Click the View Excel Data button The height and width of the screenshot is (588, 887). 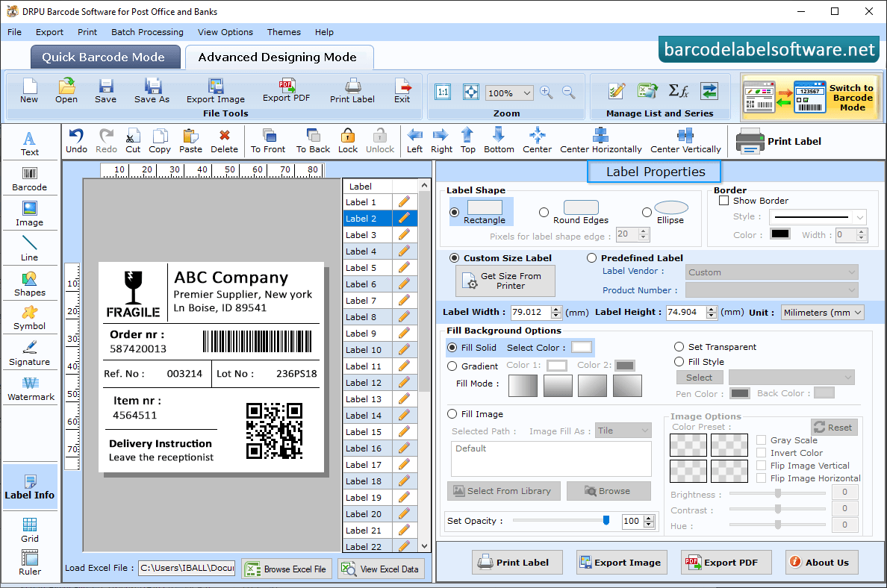382,569
